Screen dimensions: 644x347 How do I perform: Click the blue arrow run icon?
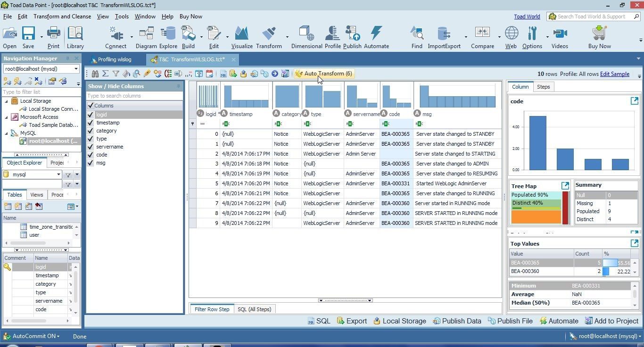click(x=275, y=74)
